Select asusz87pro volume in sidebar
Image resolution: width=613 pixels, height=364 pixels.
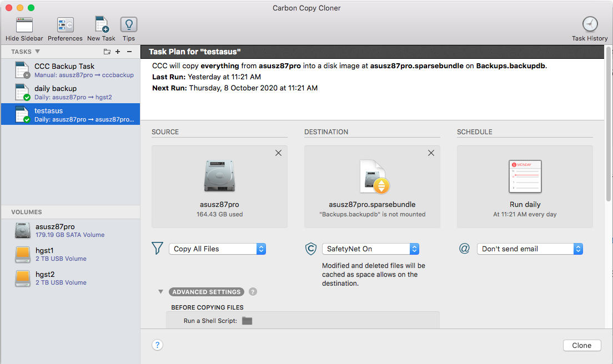pyautogui.click(x=71, y=230)
